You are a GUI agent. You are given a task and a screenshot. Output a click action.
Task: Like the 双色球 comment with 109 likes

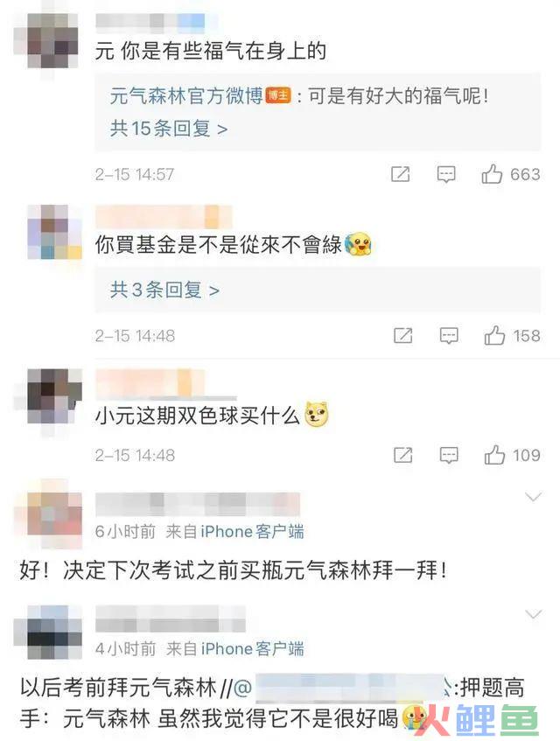coord(494,455)
